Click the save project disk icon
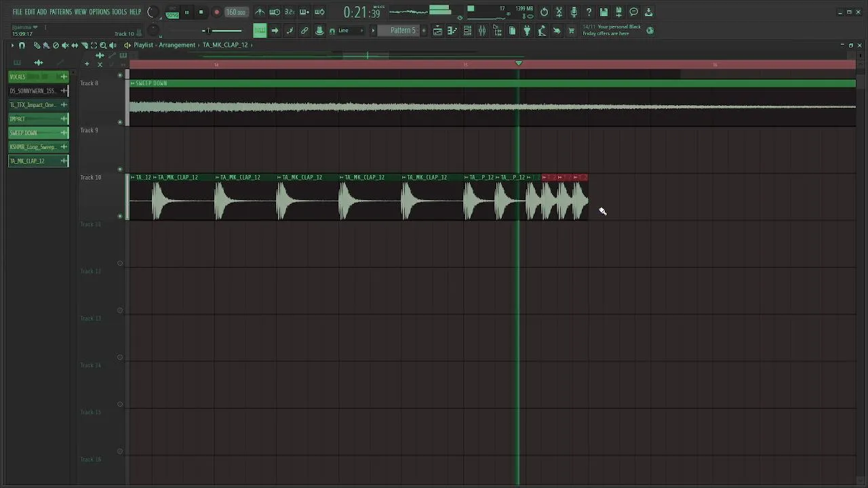This screenshot has height=488, width=868. point(604,12)
